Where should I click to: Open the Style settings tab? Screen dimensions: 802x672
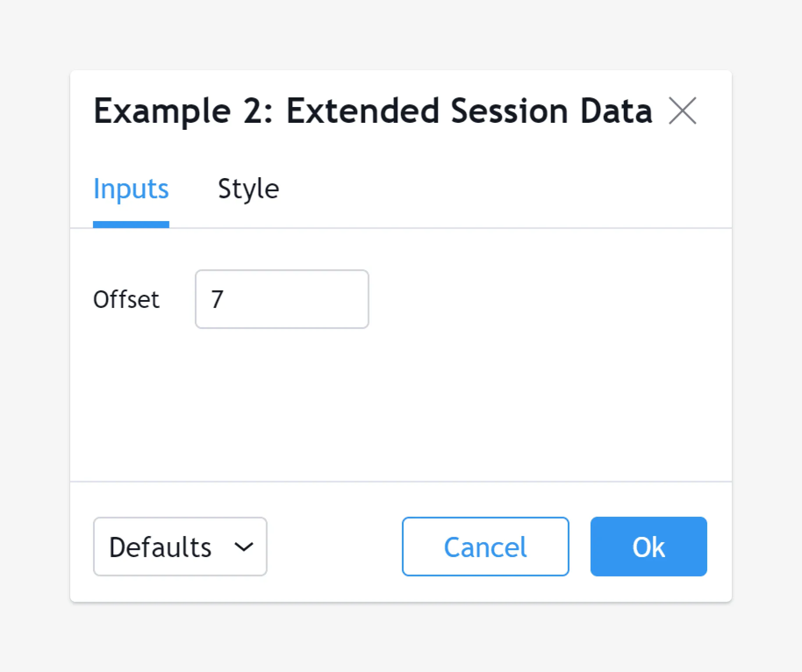point(248,189)
